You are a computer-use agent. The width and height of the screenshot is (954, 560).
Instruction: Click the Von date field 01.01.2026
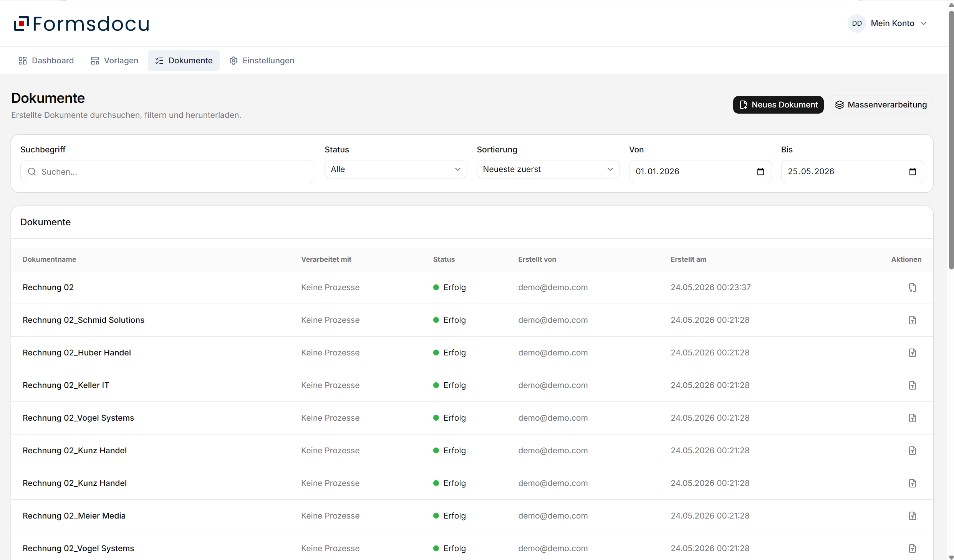pos(700,172)
